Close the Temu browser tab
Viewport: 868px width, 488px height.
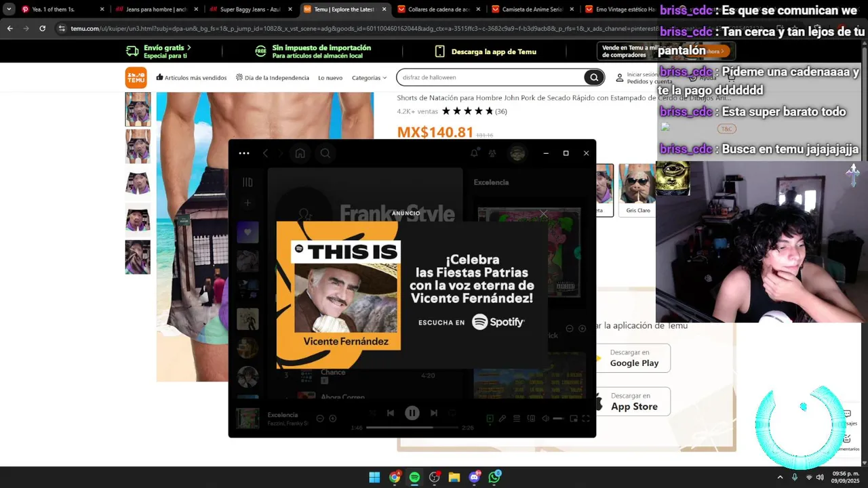click(384, 9)
